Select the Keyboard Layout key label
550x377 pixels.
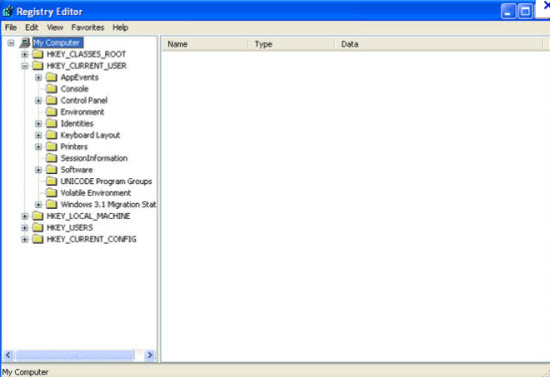coord(90,135)
